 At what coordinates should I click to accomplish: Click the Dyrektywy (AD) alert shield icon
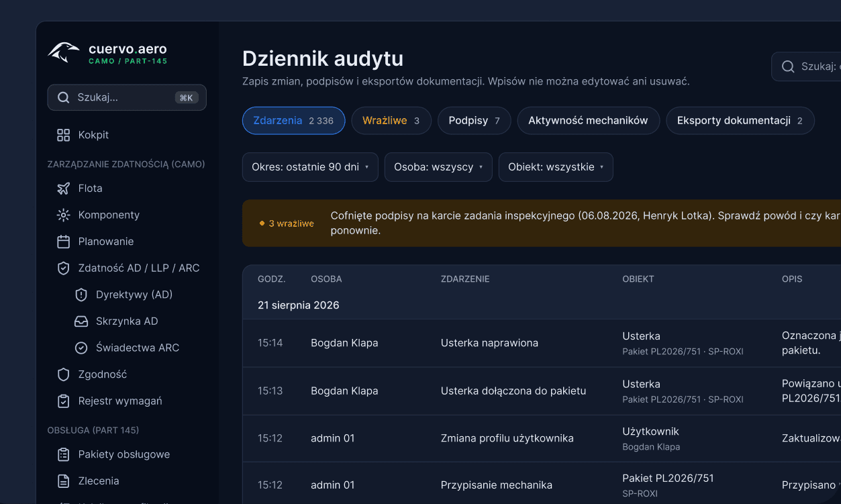click(81, 295)
